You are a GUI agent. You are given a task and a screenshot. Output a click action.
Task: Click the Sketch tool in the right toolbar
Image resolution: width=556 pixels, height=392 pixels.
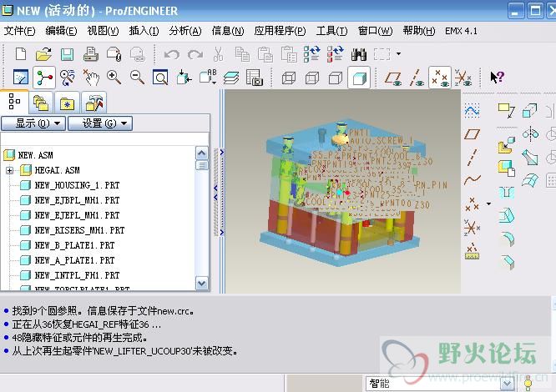pyautogui.click(x=472, y=111)
